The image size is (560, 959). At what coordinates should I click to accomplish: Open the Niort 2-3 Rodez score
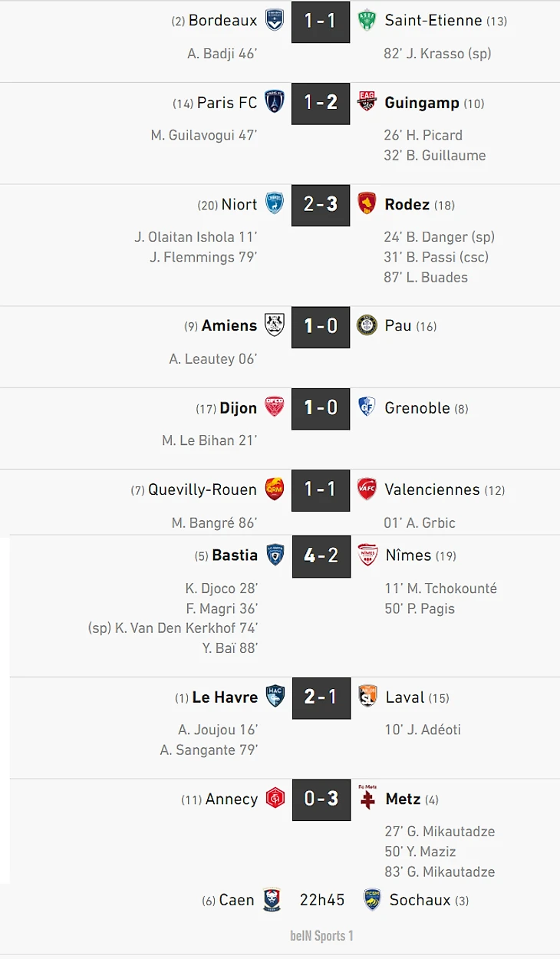click(x=321, y=205)
